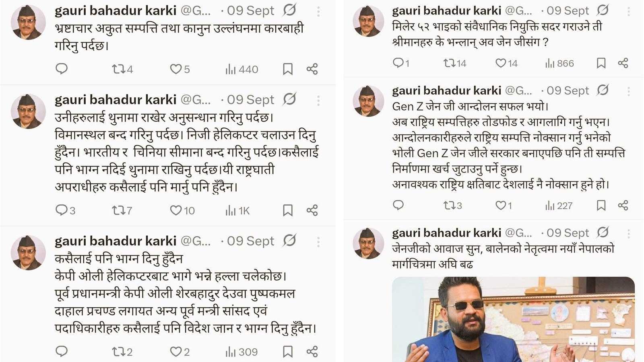644x362 pixels.
Task: Open gauri bahadur karki name on first tweet
Action: 116,10
